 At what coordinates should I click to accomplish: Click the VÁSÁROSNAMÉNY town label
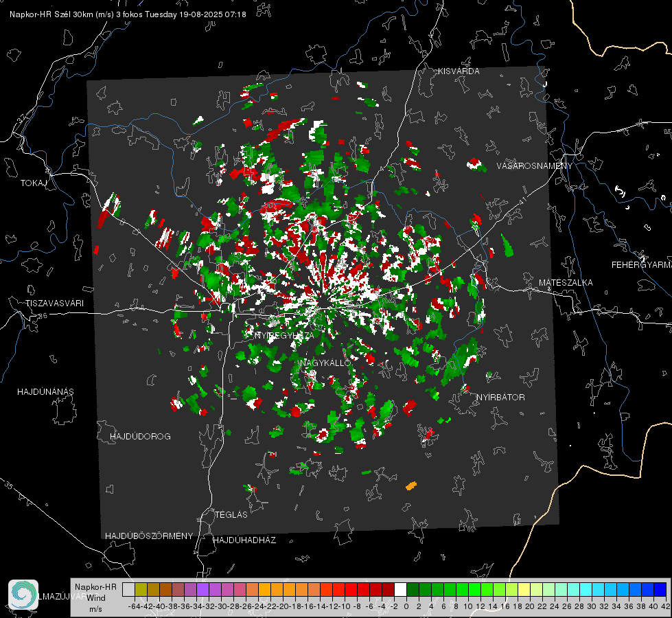coord(535,166)
